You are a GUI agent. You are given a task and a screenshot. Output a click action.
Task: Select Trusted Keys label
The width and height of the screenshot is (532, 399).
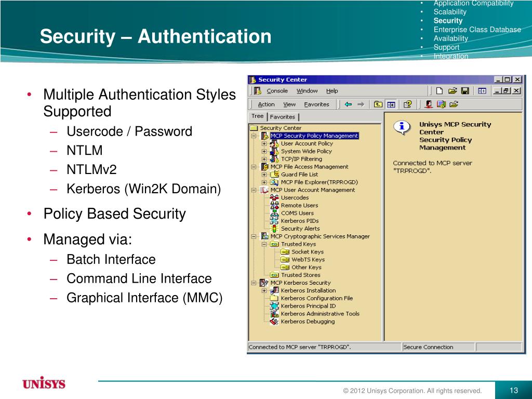(298, 244)
